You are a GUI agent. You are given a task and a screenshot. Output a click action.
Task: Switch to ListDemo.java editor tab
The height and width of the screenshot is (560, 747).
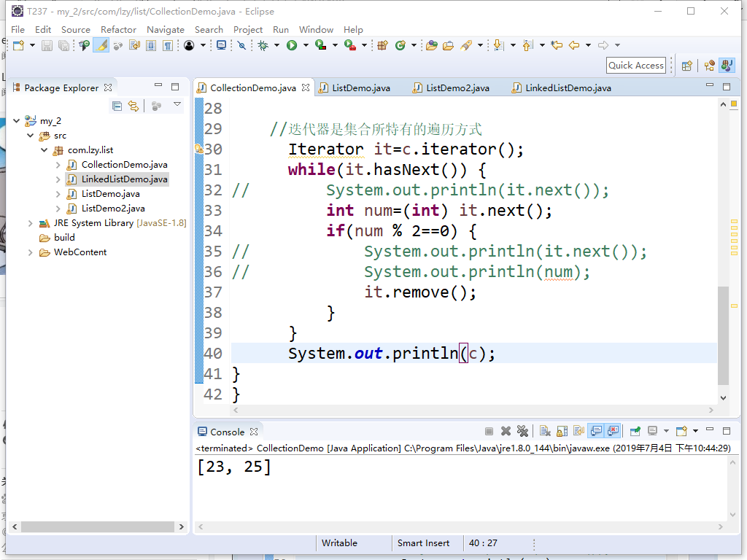pos(355,87)
